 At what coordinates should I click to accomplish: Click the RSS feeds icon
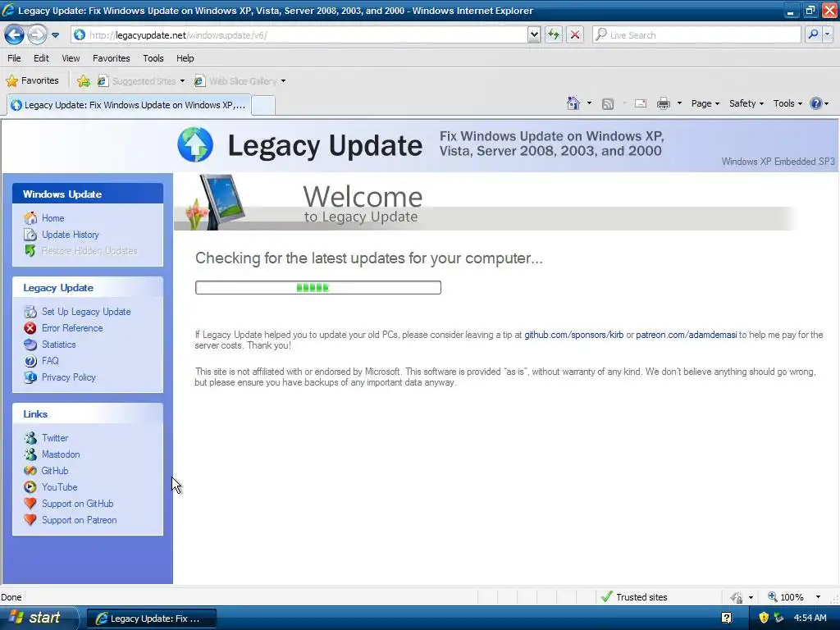608,104
